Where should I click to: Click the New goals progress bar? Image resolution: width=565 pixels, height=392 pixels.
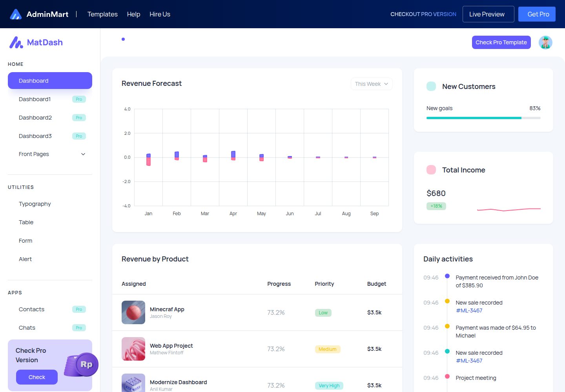tap(483, 118)
